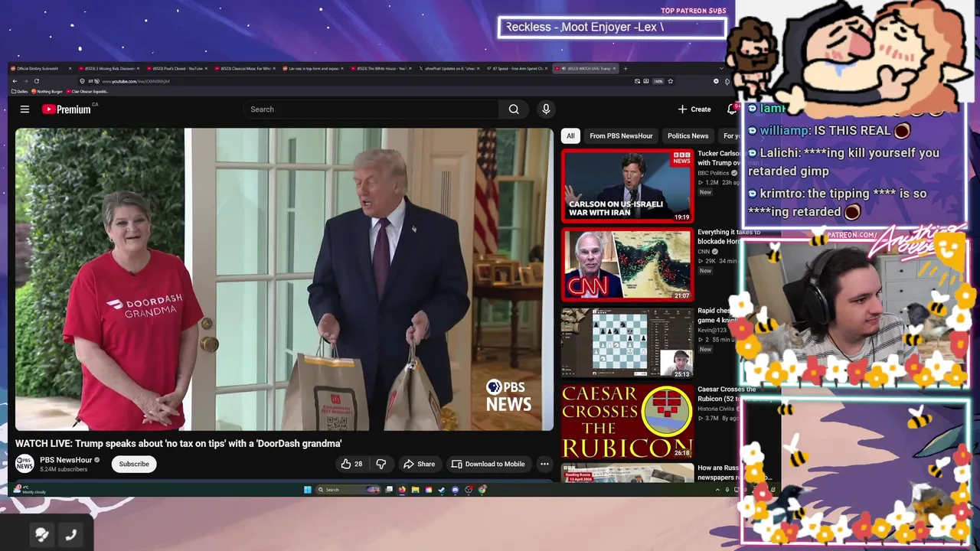
Task: Click the browser back arrow
Action: (x=15, y=81)
